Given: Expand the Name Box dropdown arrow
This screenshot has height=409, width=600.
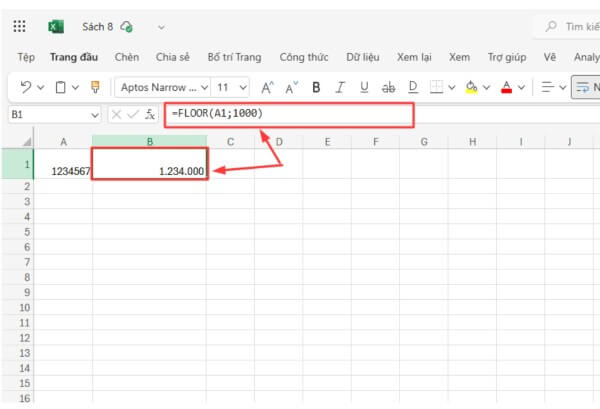Looking at the screenshot, I should (x=95, y=115).
